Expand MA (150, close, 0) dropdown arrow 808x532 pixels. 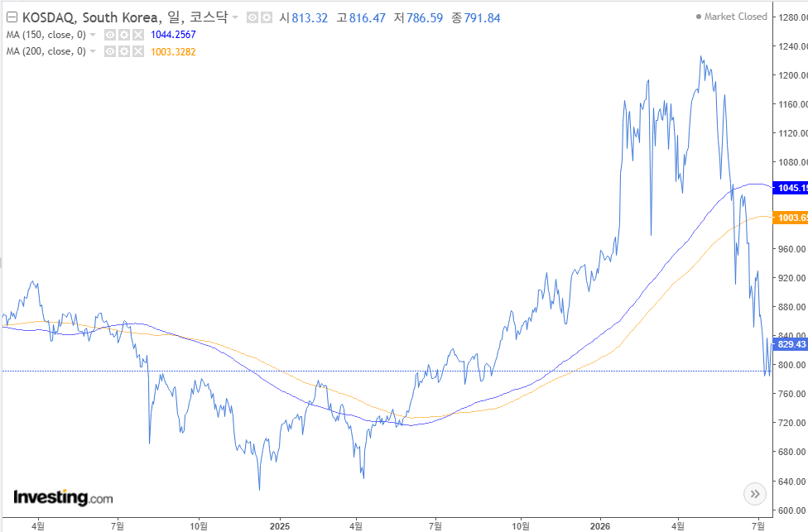pos(93,35)
